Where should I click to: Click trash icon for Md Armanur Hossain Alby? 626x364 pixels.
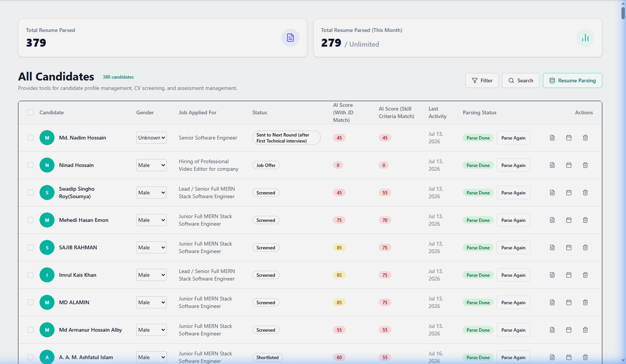(x=585, y=330)
